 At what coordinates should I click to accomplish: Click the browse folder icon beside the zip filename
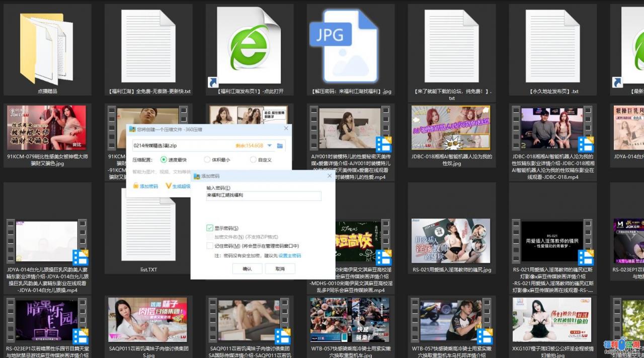(280, 146)
